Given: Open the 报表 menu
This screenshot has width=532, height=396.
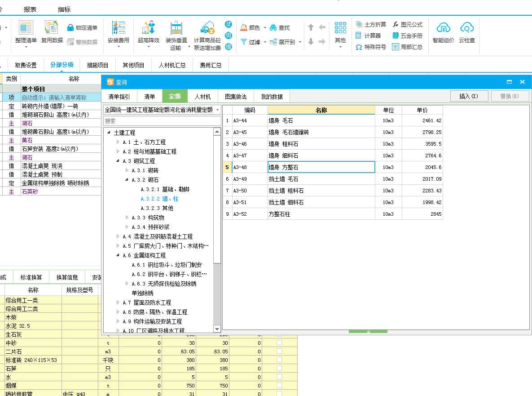Looking at the screenshot, I should coord(30,9).
